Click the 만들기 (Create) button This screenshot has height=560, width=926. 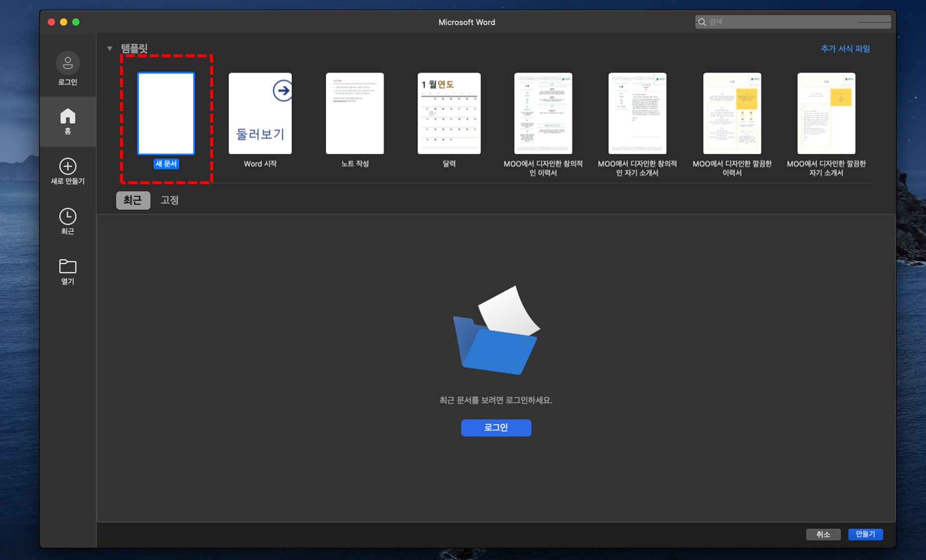pyautogui.click(x=865, y=534)
